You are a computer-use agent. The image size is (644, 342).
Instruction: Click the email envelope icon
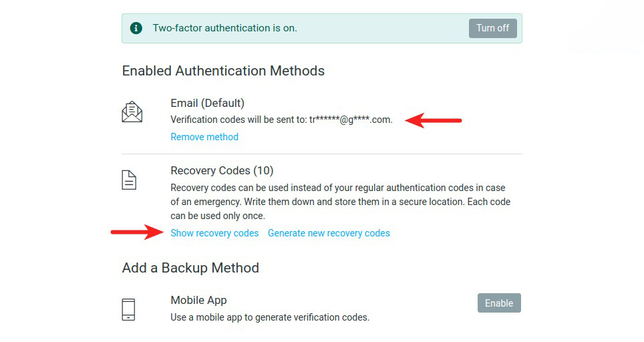[132, 112]
